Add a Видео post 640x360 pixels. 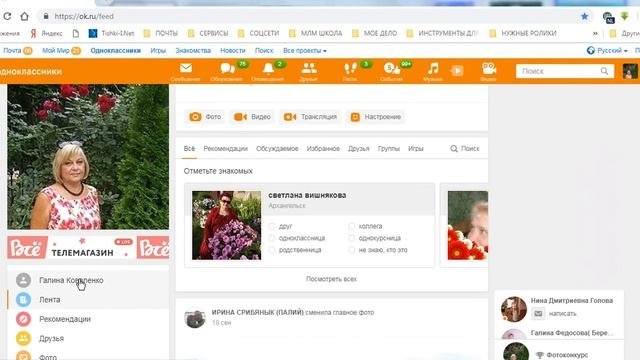[252, 117]
